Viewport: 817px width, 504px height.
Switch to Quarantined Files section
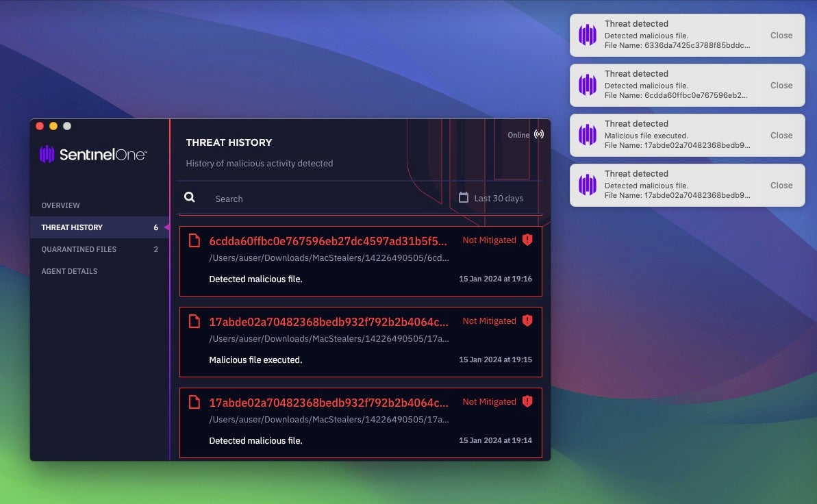click(x=79, y=249)
